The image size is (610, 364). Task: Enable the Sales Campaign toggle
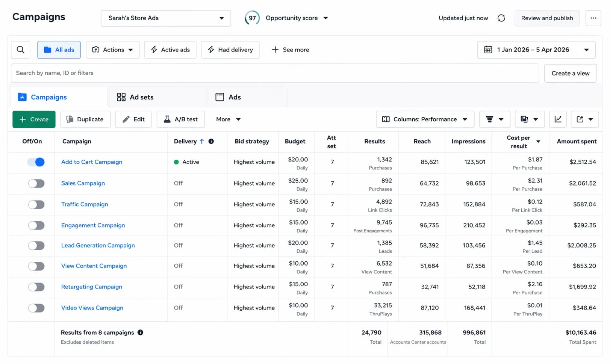[36, 183]
